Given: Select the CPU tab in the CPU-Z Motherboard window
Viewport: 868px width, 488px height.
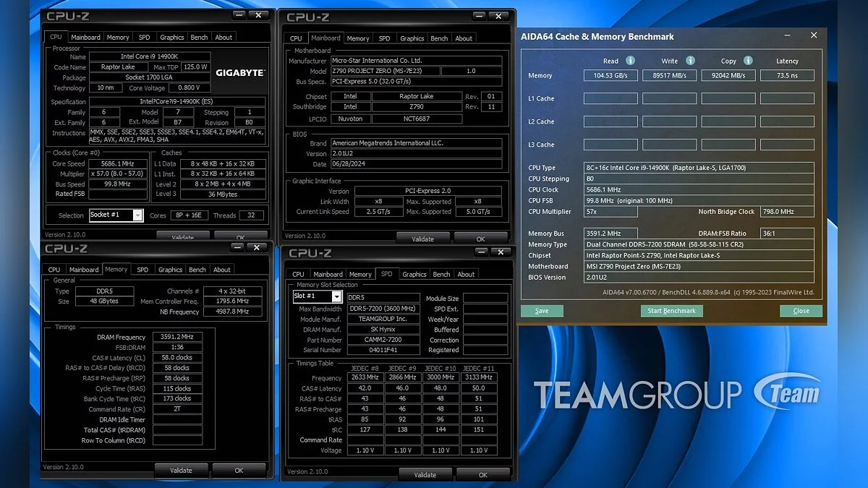Looking at the screenshot, I should (296, 38).
